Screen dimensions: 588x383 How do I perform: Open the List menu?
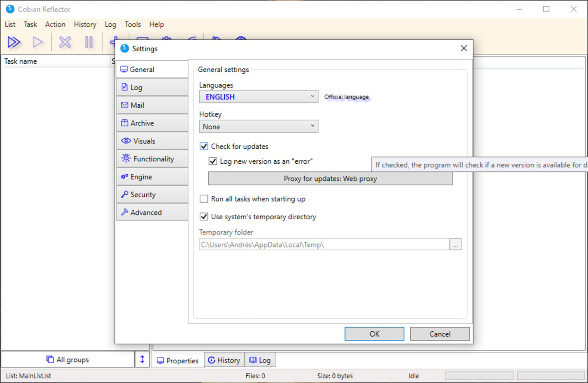tap(10, 24)
